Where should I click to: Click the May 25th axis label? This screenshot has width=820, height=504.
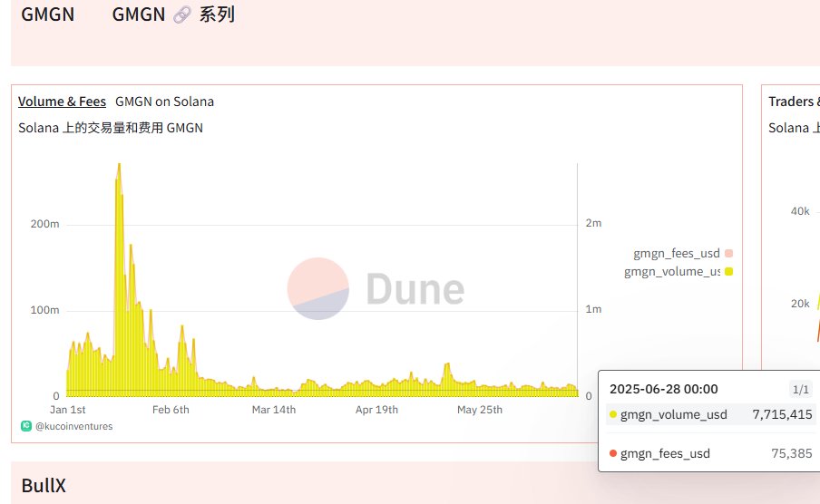click(480, 410)
